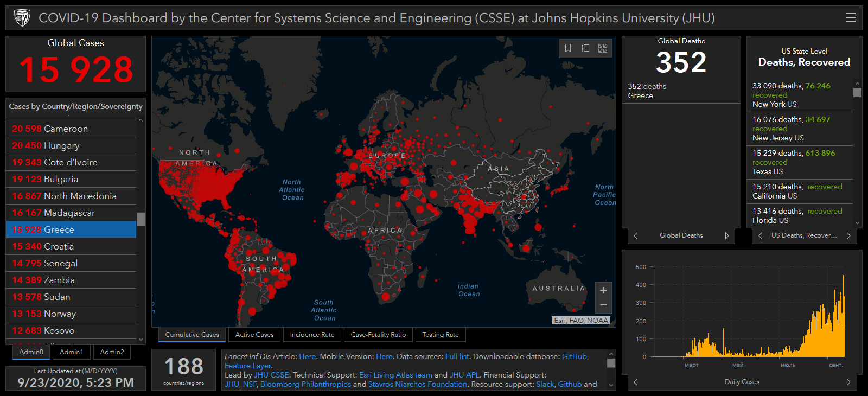The image size is (868, 396).
Task: Select Bulgaria in country list
Action: pos(71,179)
